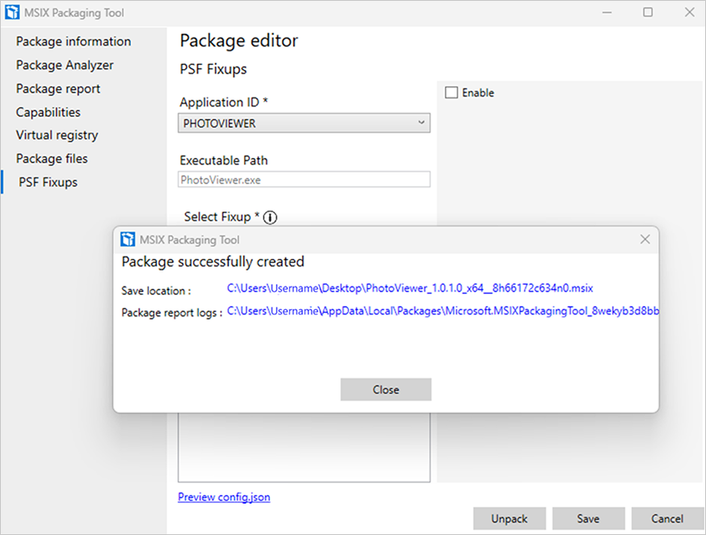Click the Select Fixup info icon
The width and height of the screenshot is (706, 535).
pos(270,217)
